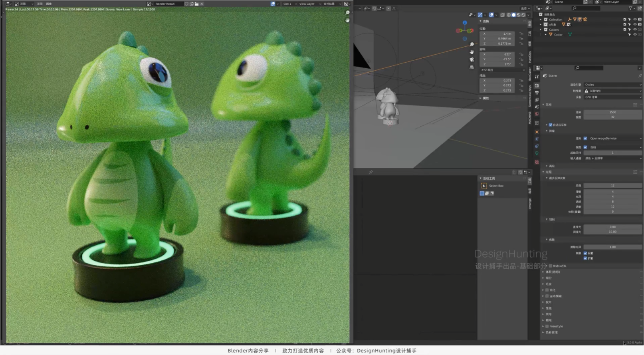This screenshot has height=355, width=644.
Task: Toggle X-ray display icon in viewport header
Action: coord(503,15)
